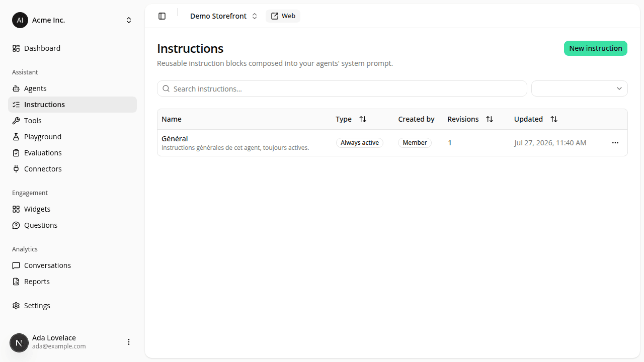Click the Name column header
This screenshot has width=644, height=362.
click(172, 119)
